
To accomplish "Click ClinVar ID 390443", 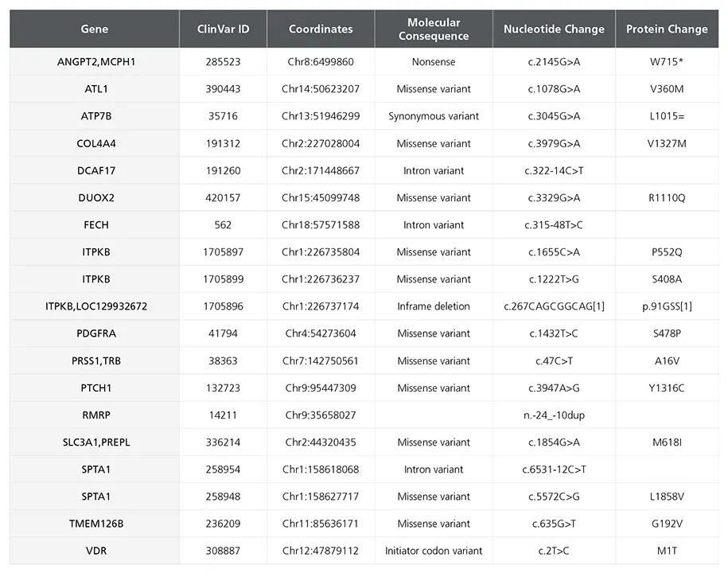I will tap(223, 88).
